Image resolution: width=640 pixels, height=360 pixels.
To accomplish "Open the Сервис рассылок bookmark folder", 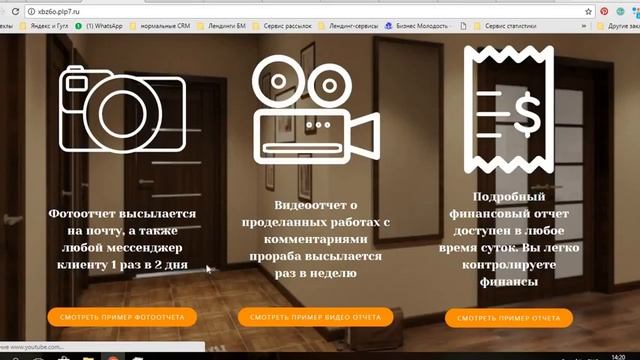I will tap(282, 26).
